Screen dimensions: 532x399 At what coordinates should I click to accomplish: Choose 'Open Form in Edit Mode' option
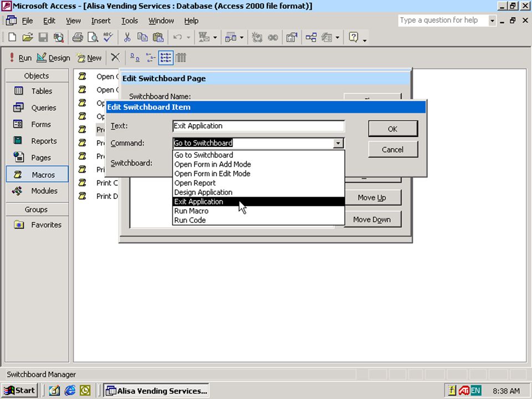tap(259, 173)
